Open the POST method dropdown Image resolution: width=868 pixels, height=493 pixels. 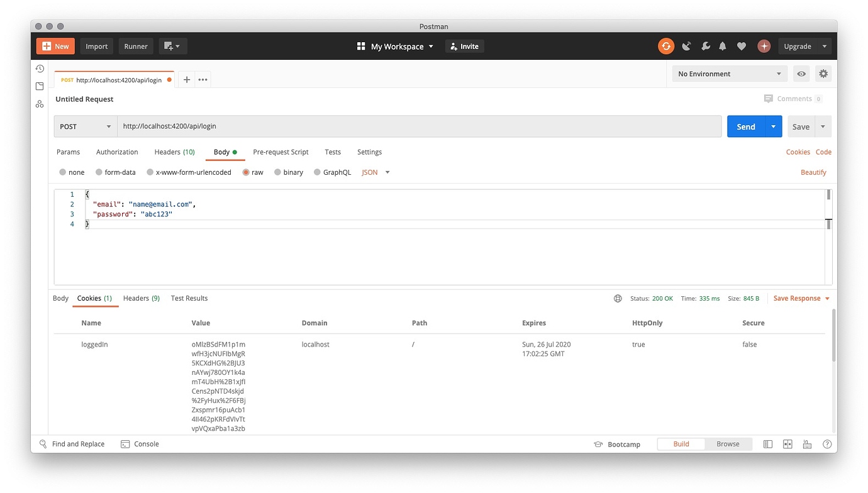[x=86, y=126]
